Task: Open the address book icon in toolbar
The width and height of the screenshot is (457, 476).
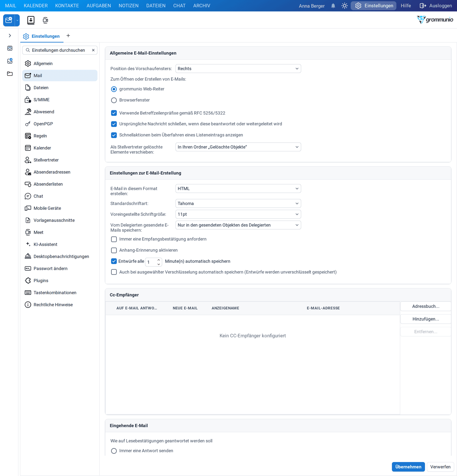Action: 31,20
